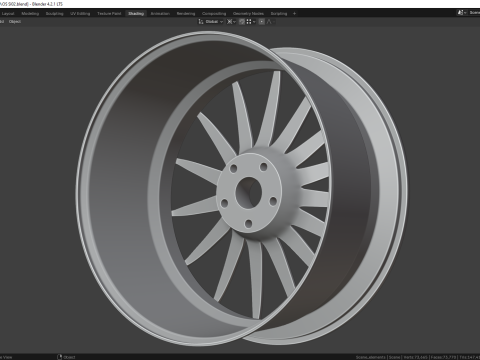Switch to the Layout workspace tab

tap(8, 14)
